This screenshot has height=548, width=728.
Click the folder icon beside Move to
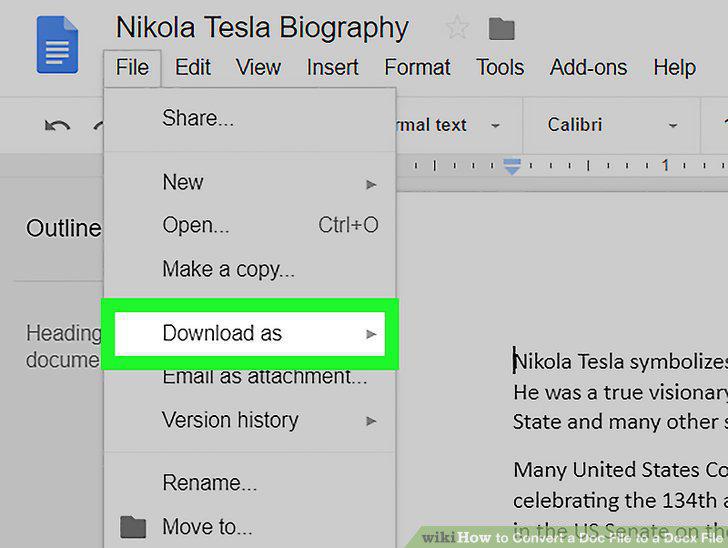[x=133, y=527]
